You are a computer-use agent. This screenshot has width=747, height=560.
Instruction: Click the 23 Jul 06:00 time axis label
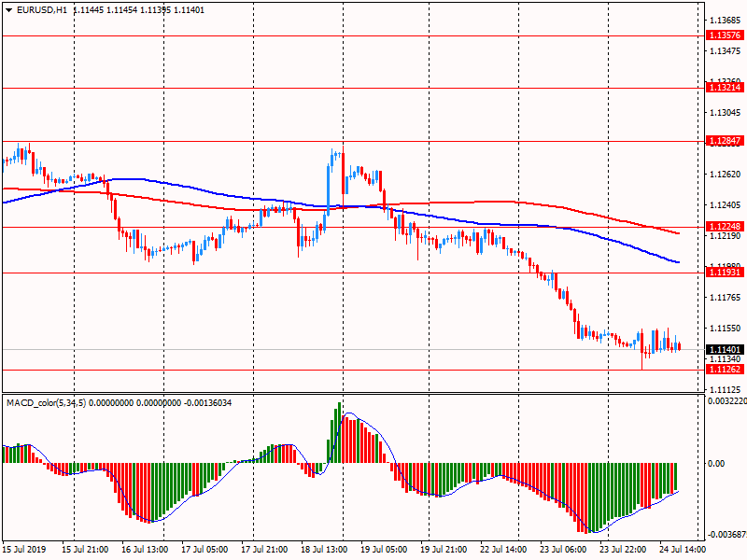pyautogui.click(x=563, y=549)
